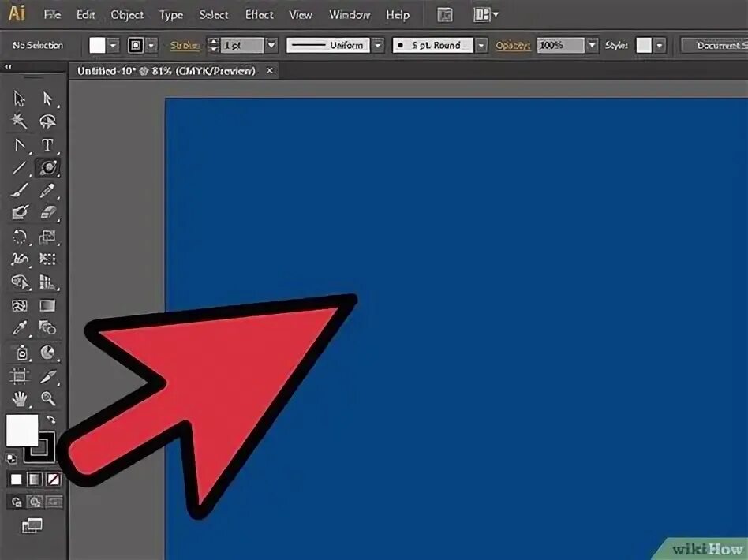The height and width of the screenshot is (560, 748).
Task: Choose the Eraser tool
Action: [x=47, y=212]
